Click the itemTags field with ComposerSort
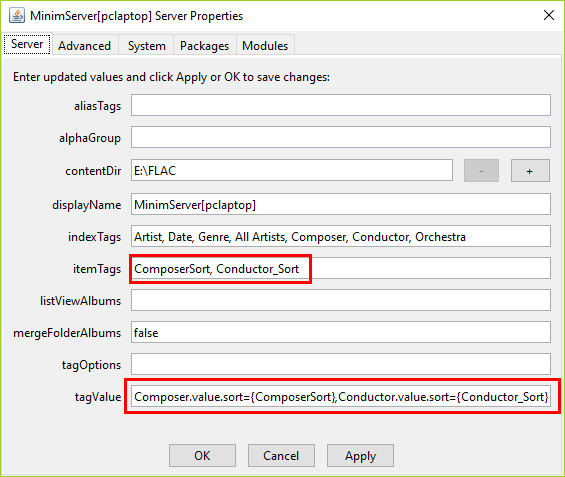This screenshot has height=477, width=565. click(341, 268)
